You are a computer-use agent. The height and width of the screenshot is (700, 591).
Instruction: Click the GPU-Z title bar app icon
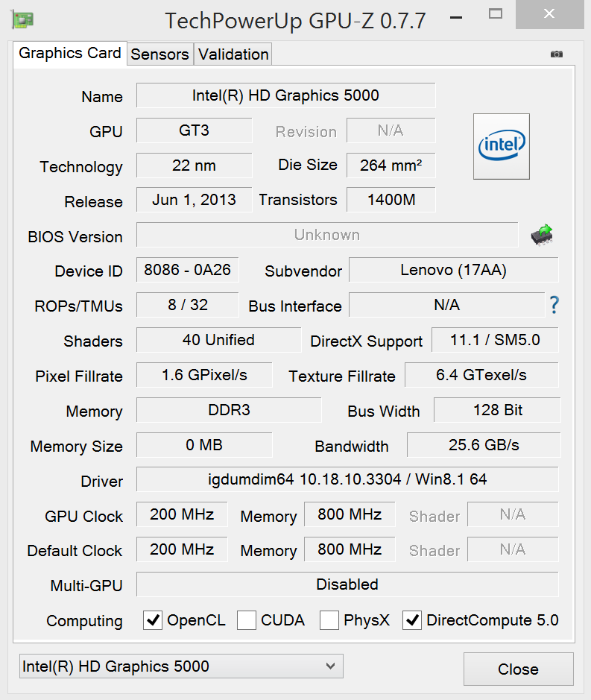(x=23, y=19)
